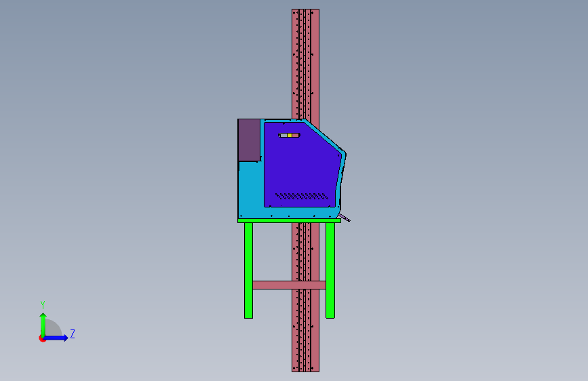588x381 pixels.
Task: Pick the dark purple box on the machine's upper left
Action: 249,140
